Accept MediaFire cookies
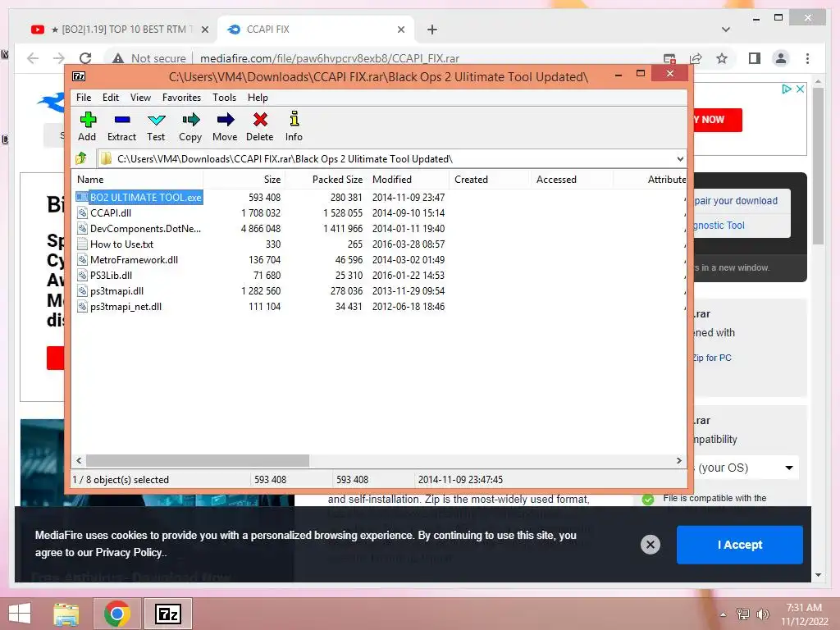 pos(740,545)
